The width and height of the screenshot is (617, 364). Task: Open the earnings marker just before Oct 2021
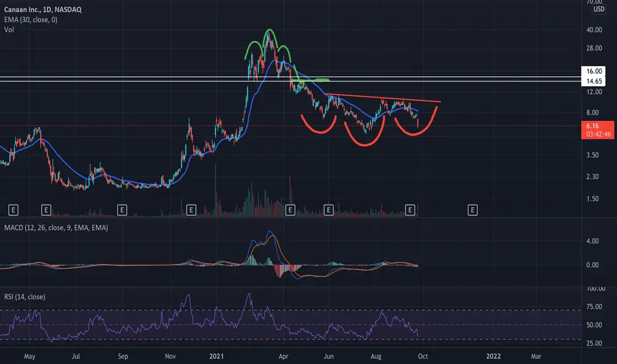[x=410, y=210]
